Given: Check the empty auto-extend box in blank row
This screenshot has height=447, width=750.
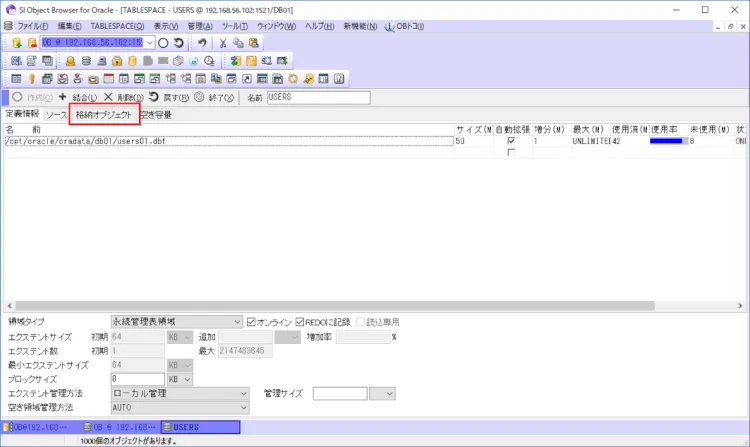Looking at the screenshot, I should click(511, 153).
